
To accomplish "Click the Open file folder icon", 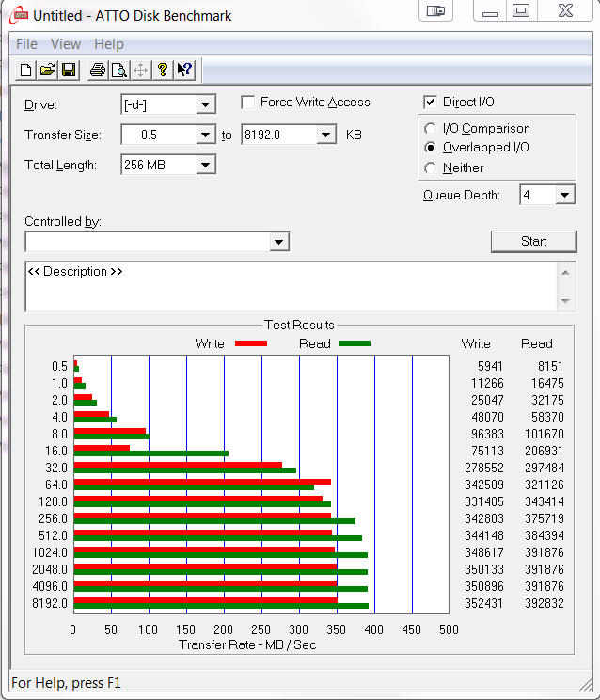I will tap(47, 70).
